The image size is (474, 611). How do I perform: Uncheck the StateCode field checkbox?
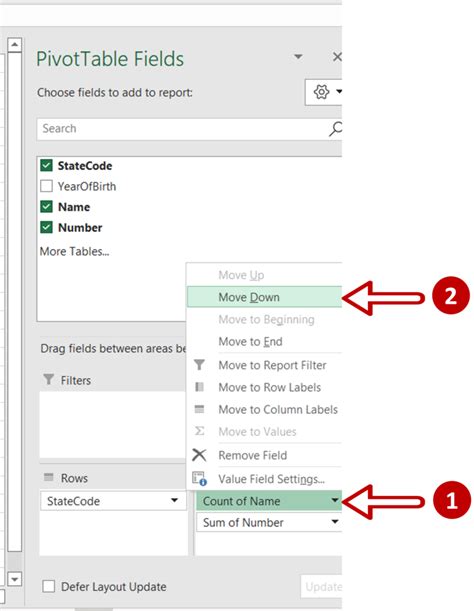pyautogui.click(x=46, y=166)
